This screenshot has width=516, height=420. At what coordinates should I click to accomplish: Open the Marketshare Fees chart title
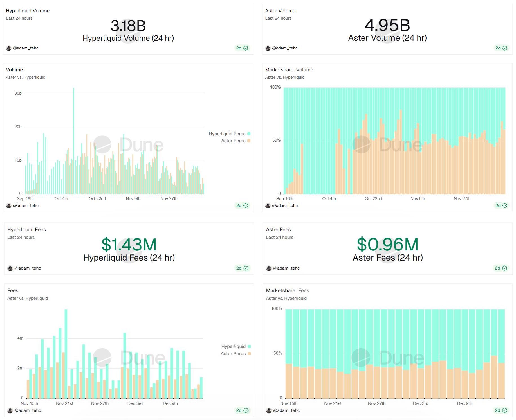pyautogui.click(x=288, y=290)
